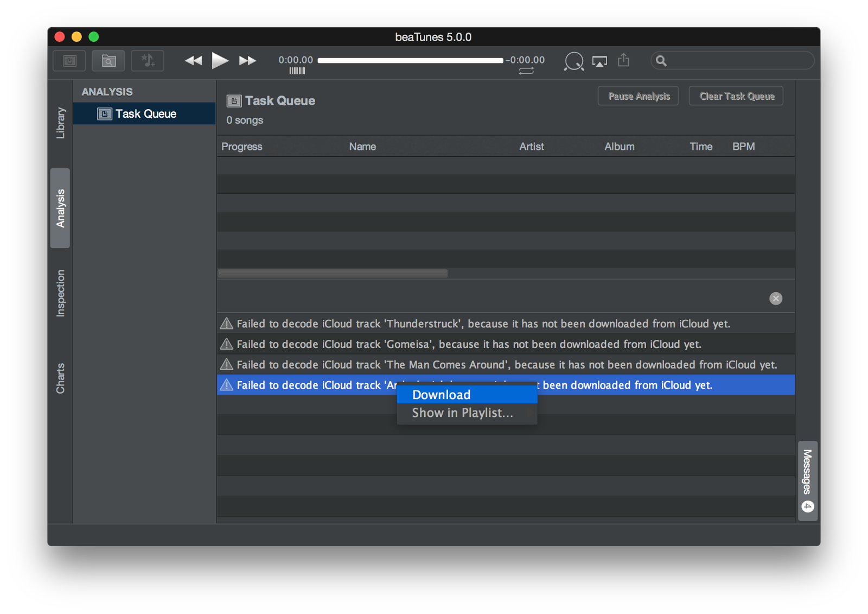This screenshot has width=868, height=614.
Task: Click warning icon next to Gomeisa message
Action: (226, 344)
